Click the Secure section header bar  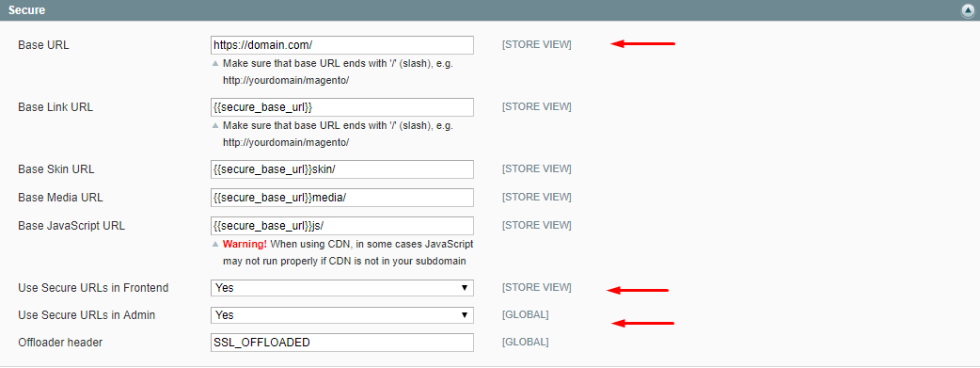click(x=490, y=10)
